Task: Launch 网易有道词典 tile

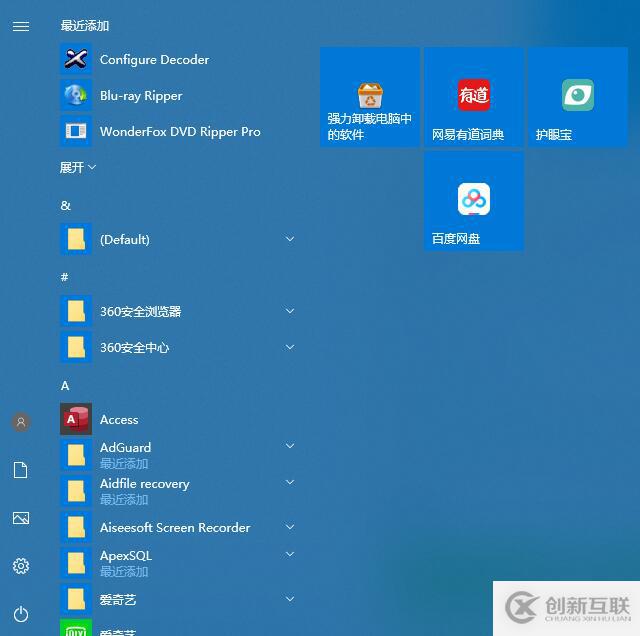Action: point(474,97)
